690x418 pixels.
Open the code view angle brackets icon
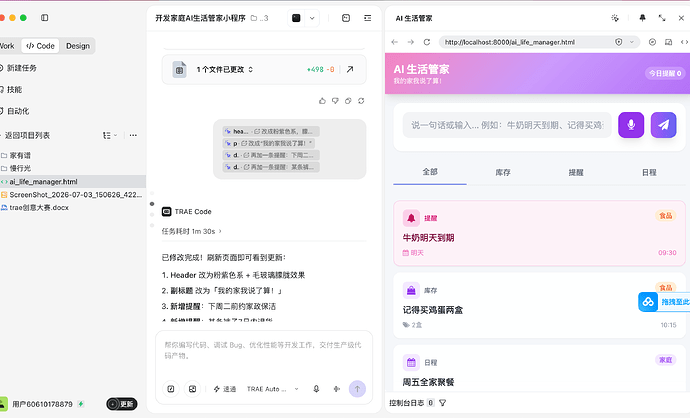click(x=684, y=42)
